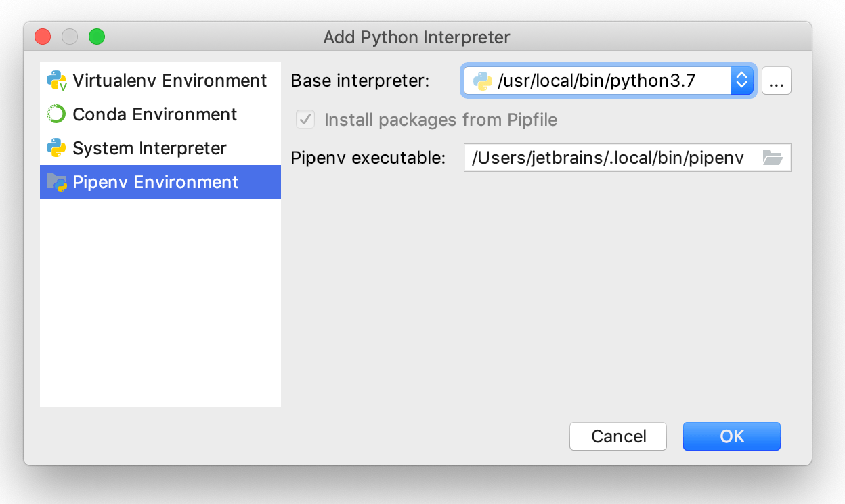Viewport: 845px width, 504px height.
Task: Click the yellow minimize traffic light
Action: coord(69,37)
